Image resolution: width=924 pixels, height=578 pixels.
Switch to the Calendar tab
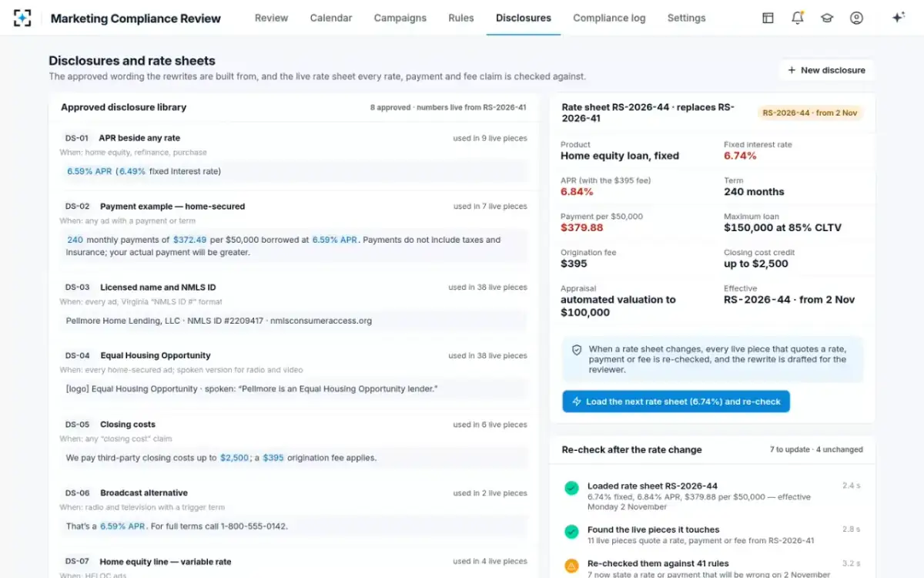(331, 18)
